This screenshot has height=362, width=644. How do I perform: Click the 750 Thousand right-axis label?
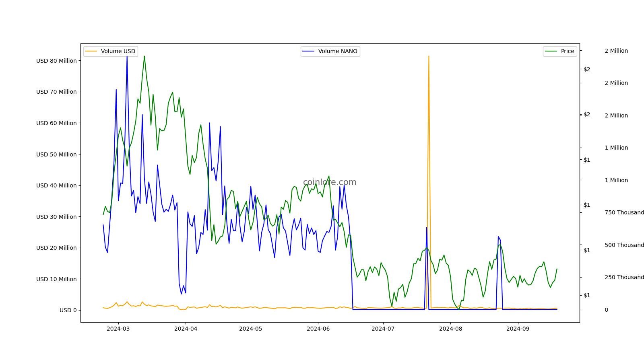[x=624, y=212]
